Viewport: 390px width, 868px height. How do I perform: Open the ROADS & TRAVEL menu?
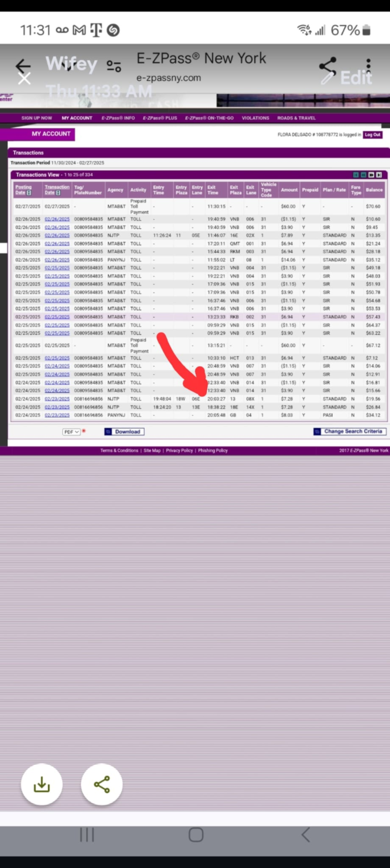pyautogui.click(x=297, y=118)
